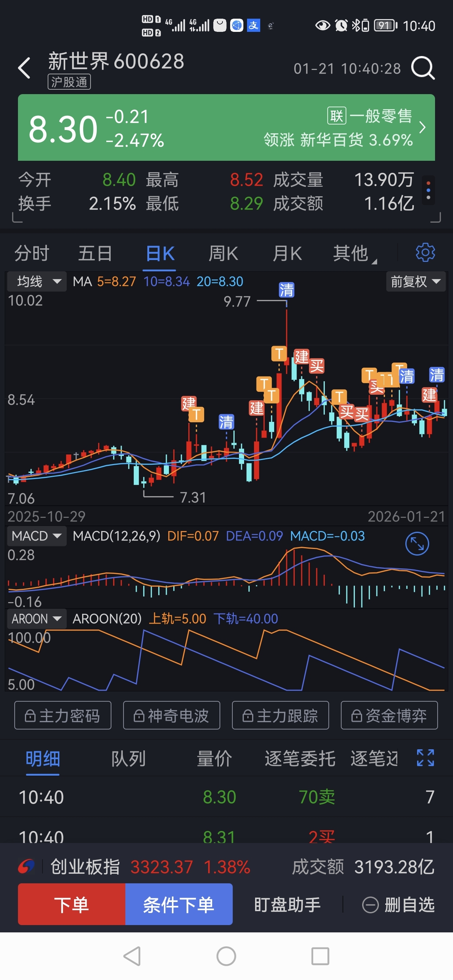Tap 领涨 新华百货 3.69% text
453x980 pixels.
pos(338,140)
